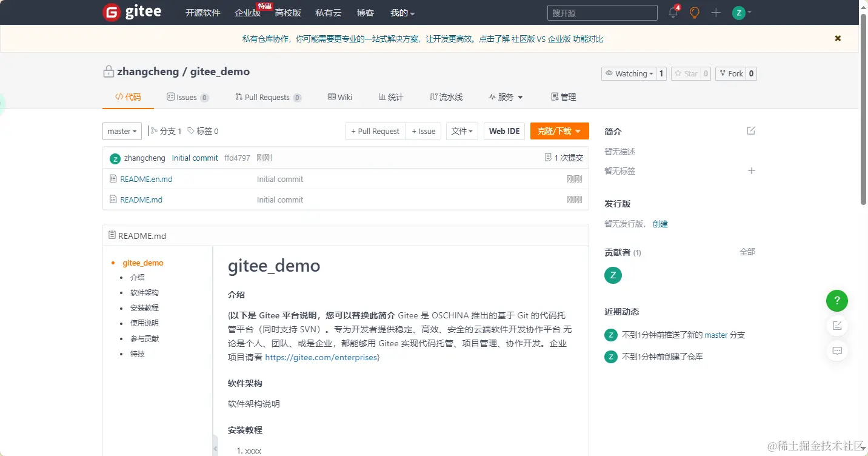Dismiss the enterprise banner with X
The height and width of the screenshot is (456, 868).
838,38
